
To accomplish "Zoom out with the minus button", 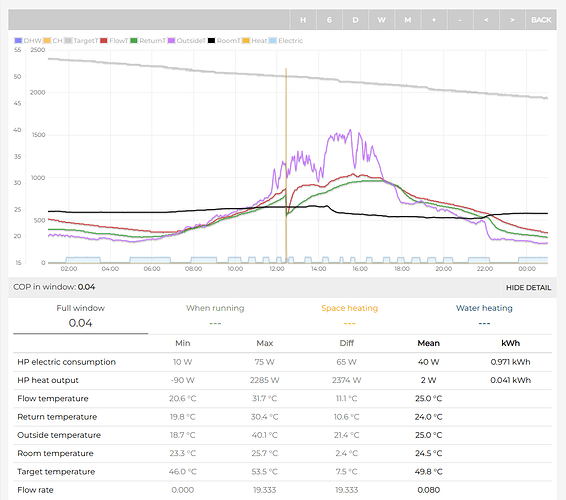I will (460, 20).
